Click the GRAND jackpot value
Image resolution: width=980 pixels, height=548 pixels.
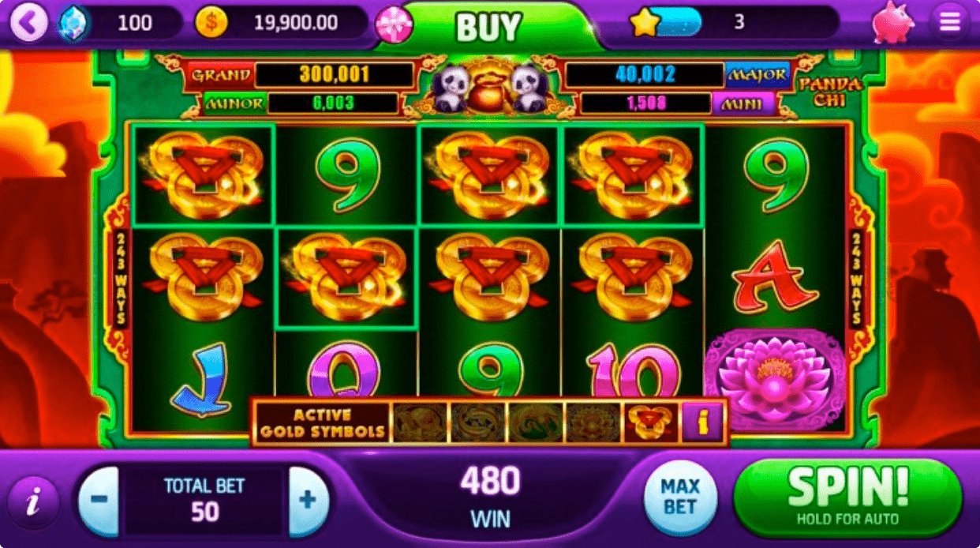[x=335, y=75]
